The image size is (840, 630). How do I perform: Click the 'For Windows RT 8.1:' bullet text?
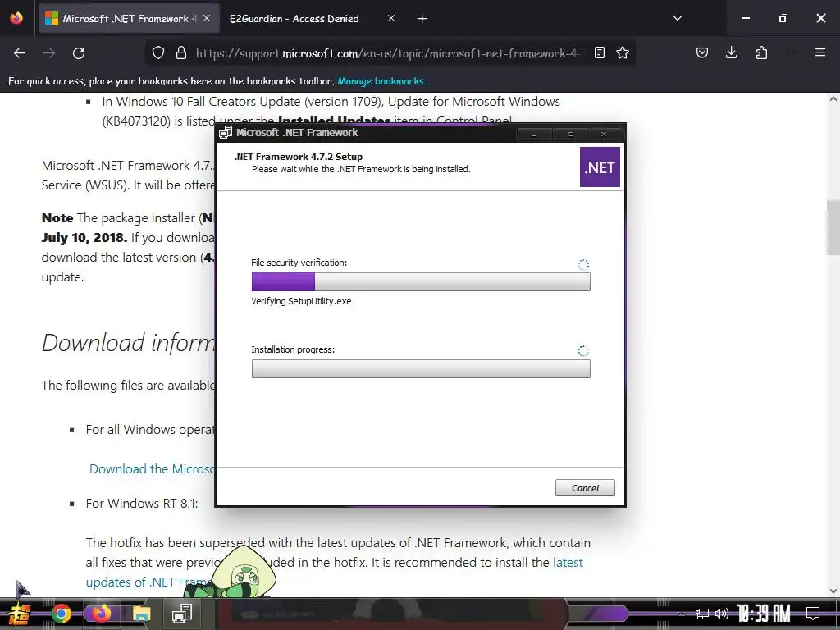pyautogui.click(x=142, y=504)
